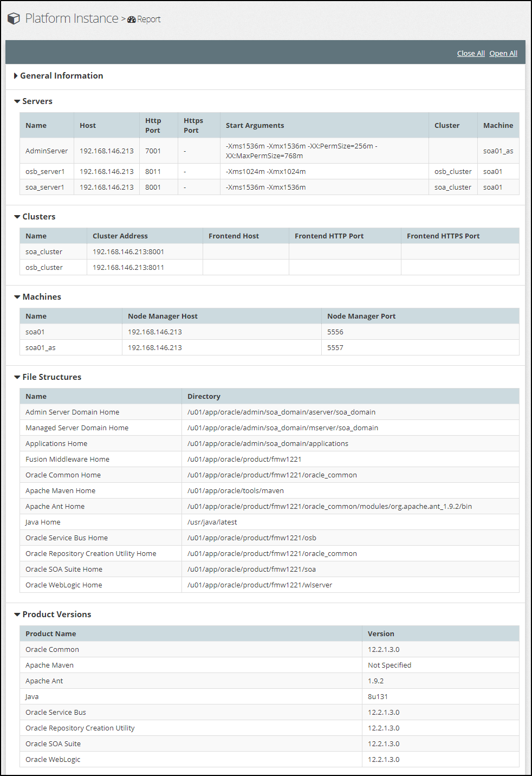Screen dimensions: 532x776
Task: Collapse the Product Versions section
Action: tap(17, 615)
